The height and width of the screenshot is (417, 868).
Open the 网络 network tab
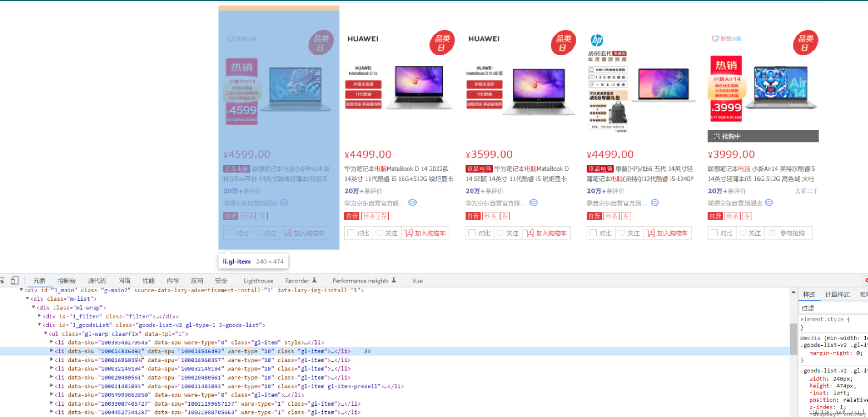tap(124, 281)
